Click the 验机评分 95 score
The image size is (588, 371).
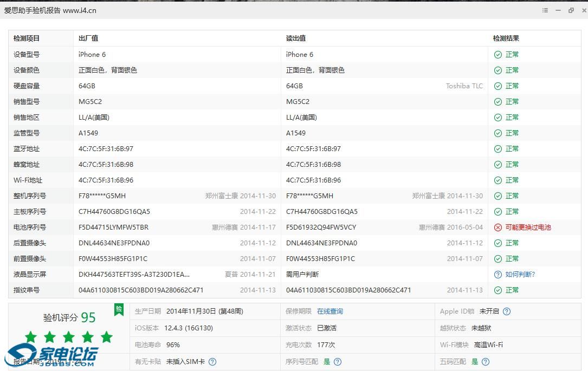coord(69,318)
